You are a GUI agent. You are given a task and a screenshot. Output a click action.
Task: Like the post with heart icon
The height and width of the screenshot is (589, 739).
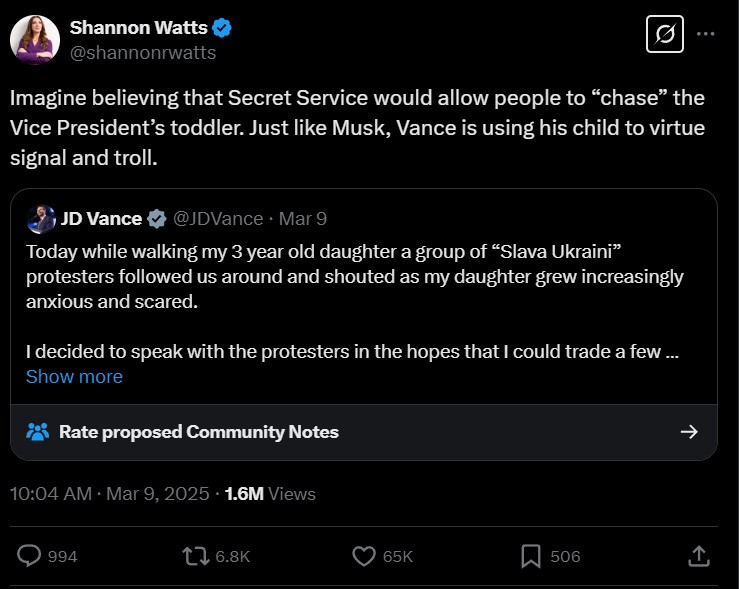[x=365, y=555]
